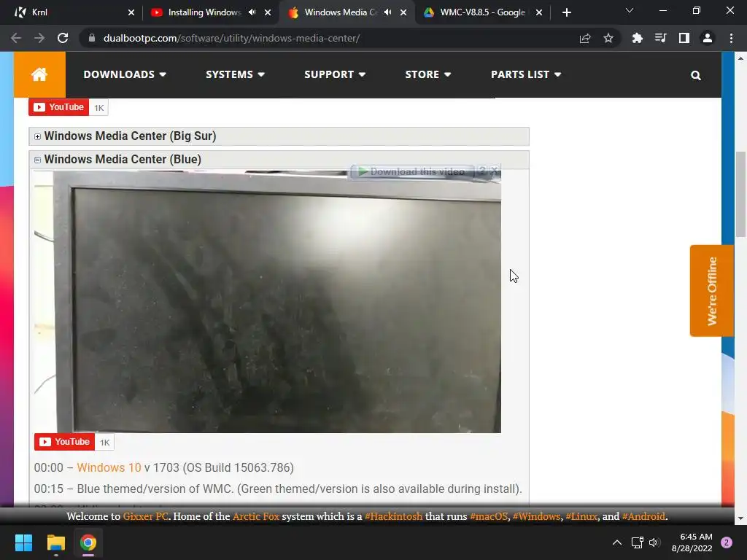Go to the site home icon
747x560 pixels.
pyautogui.click(x=39, y=74)
